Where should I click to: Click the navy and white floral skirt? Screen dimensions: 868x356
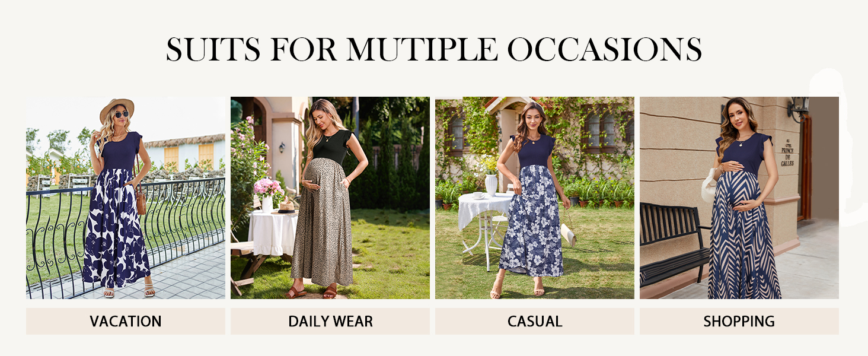tap(115, 228)
